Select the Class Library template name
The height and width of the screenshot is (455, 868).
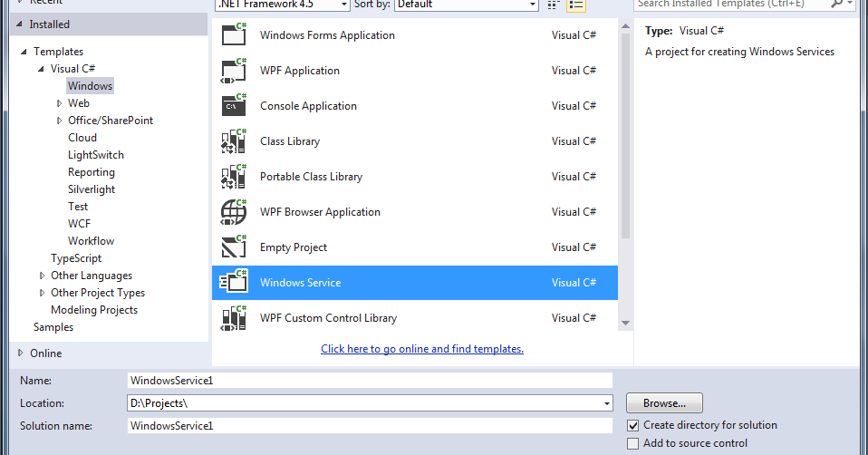290,141
